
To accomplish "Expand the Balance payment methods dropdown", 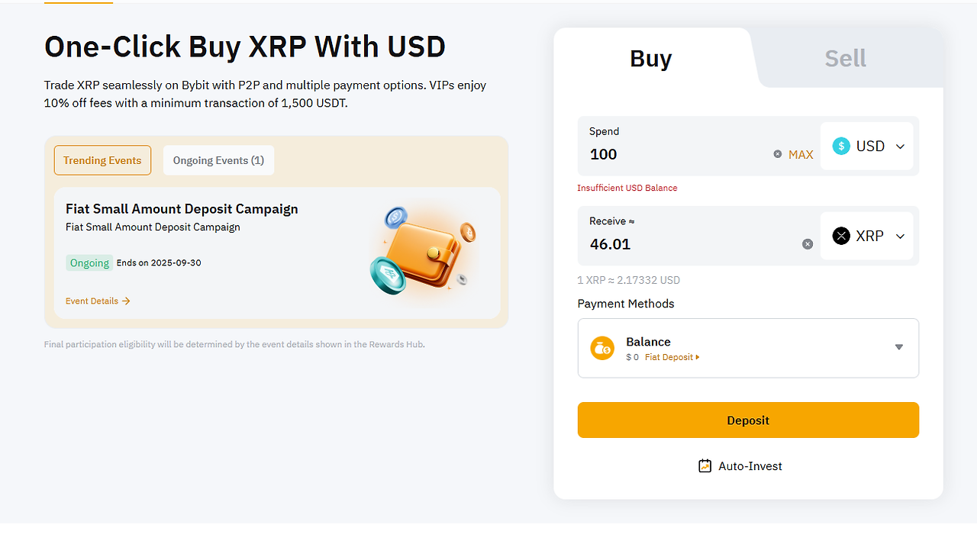I will pyautogui.click(x=748, y=348).
